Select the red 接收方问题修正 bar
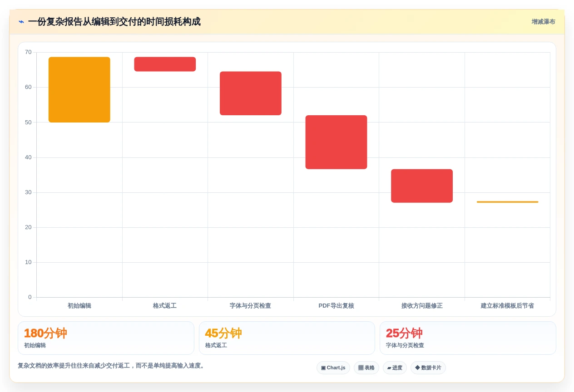This screenshot has height=392, width=574. click(x=422, y=186)
